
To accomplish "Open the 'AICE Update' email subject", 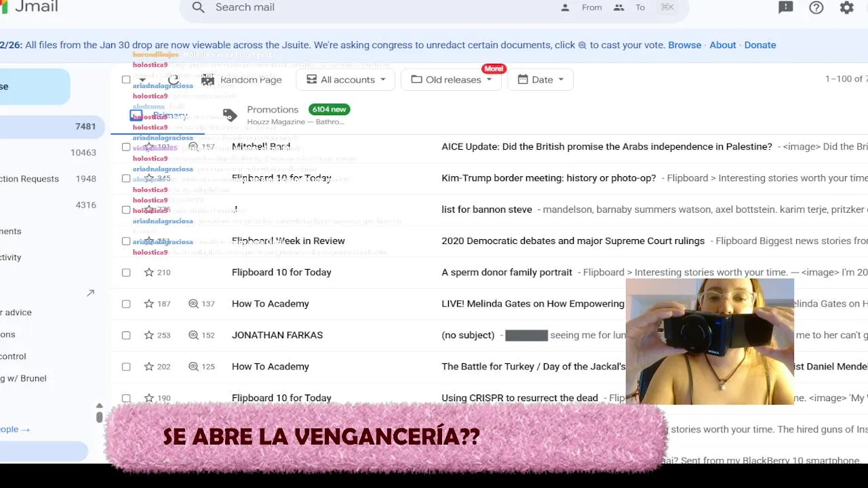I will tap(606, 146).
